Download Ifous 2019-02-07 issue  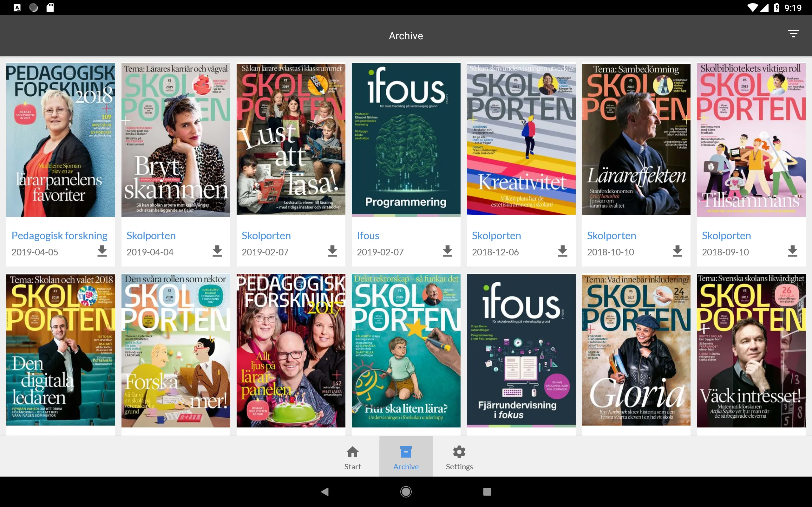(447, 252)
